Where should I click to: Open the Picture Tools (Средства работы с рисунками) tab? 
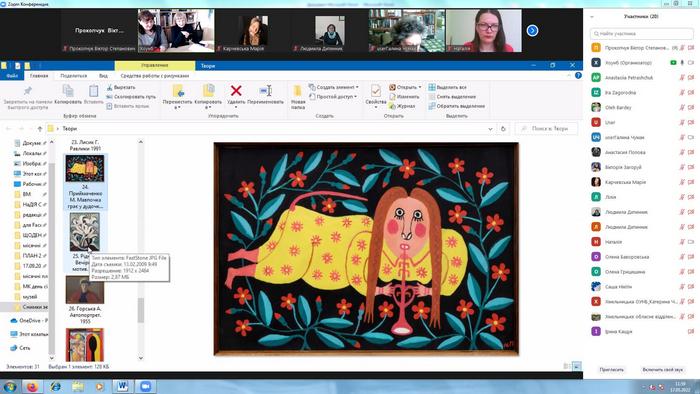tap(154, 76)
